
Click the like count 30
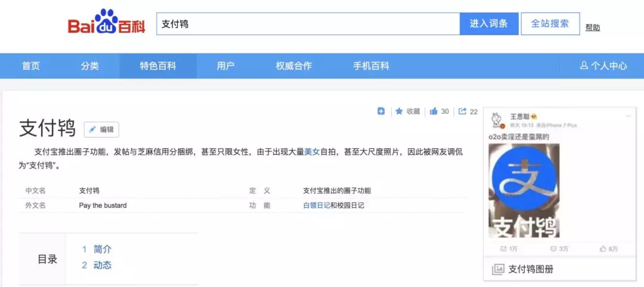point(445,111)
